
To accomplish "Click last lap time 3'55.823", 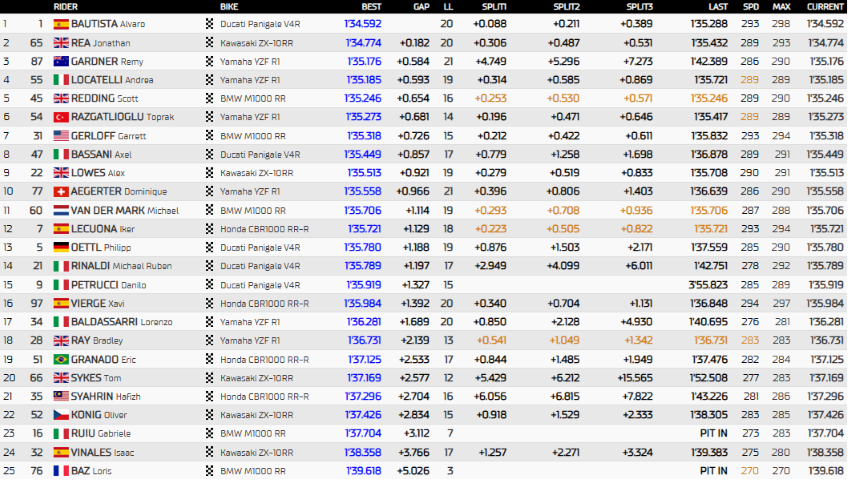I will [708, 284].
